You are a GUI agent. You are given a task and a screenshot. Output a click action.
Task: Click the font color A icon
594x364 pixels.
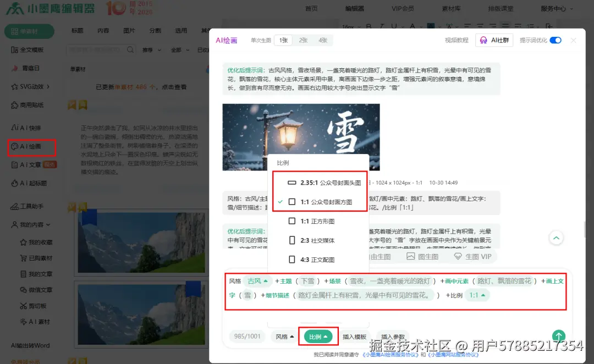pyautogui.click(x=413, y=26)
